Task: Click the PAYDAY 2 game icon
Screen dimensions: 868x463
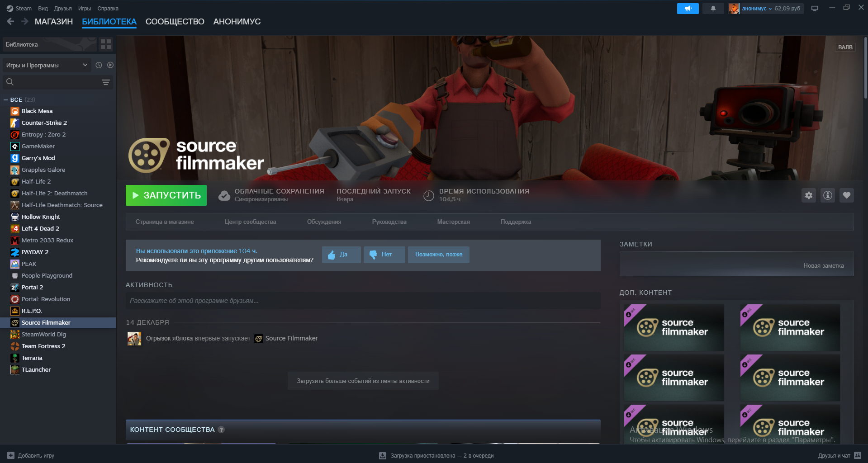Action: click(x=15, y=252)
